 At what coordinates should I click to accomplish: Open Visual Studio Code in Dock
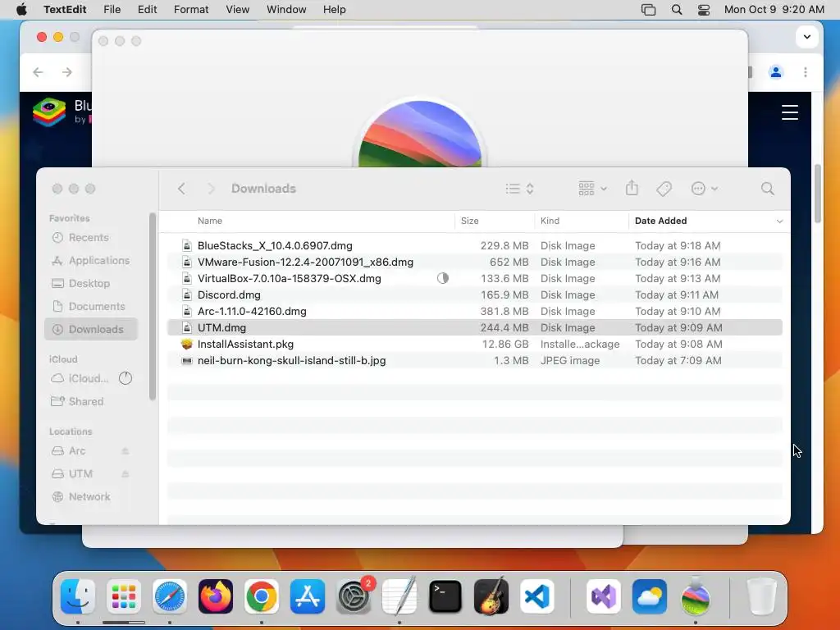click(x=536, y=596)
